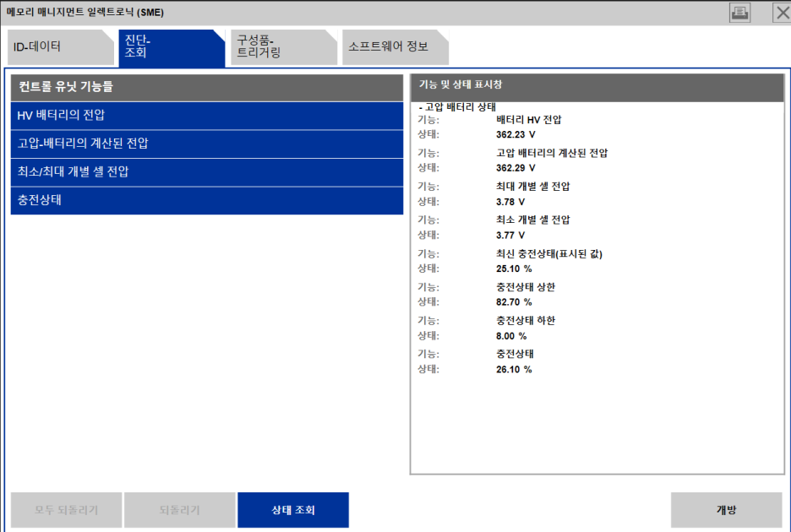Click the 26.10 % value

click(x=514, y=369)
